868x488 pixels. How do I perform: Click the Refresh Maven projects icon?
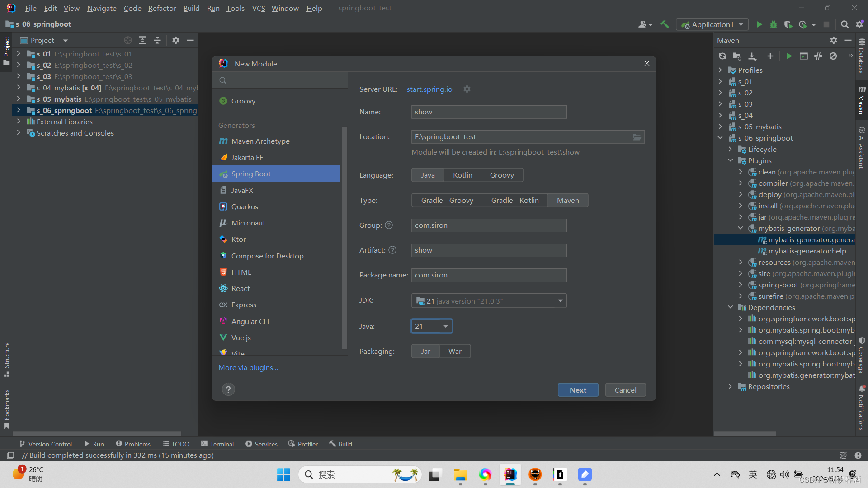[x=723, y=56]
